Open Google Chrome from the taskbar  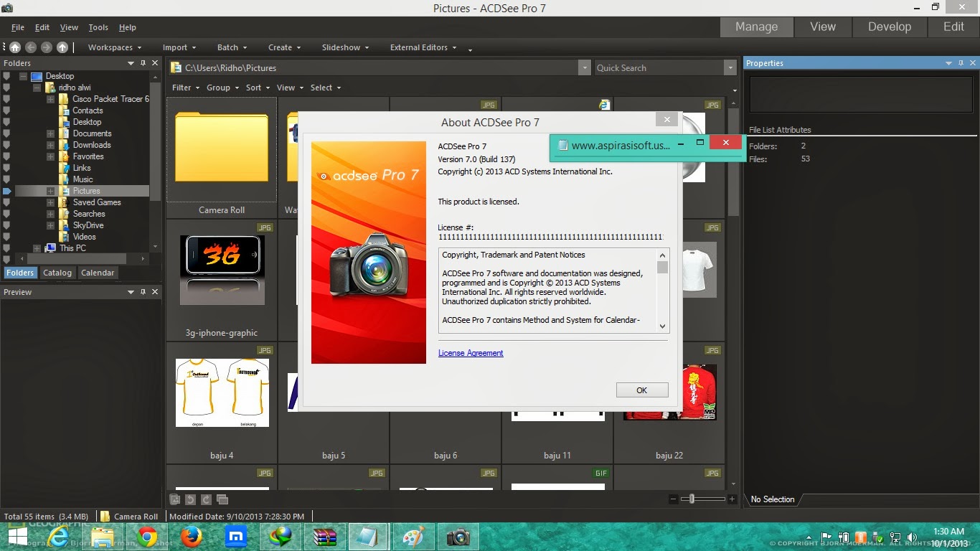pos(147,537)
